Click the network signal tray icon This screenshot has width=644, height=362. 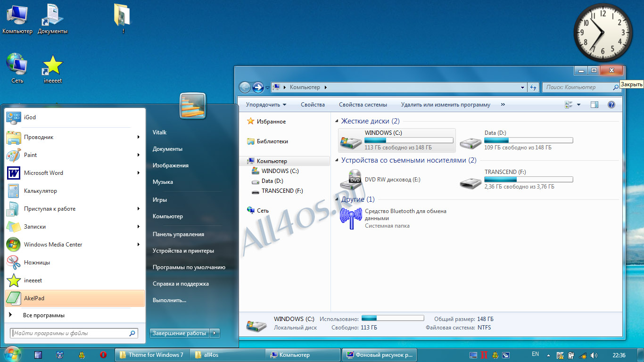pos(583,355)
